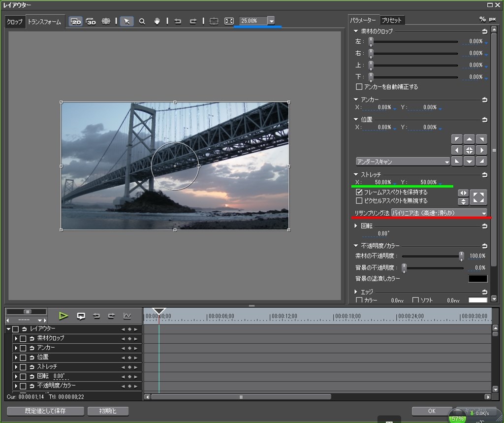This screenshot has width=504, height=423.
Task: Click the center-align icon in the preview toolbar
Action: coord(214,21)
